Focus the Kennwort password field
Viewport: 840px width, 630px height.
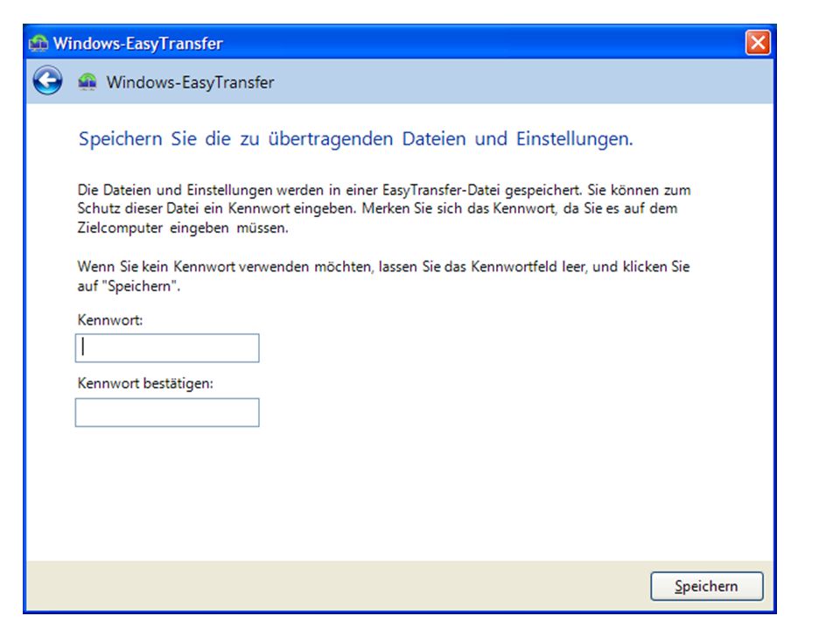167,348
